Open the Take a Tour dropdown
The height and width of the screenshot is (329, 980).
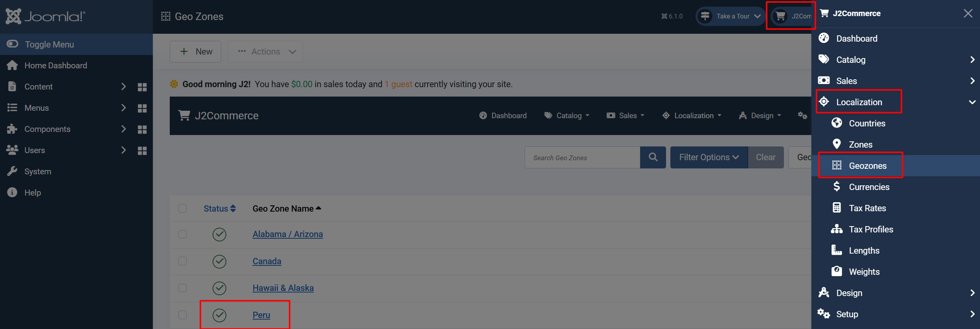730,16
